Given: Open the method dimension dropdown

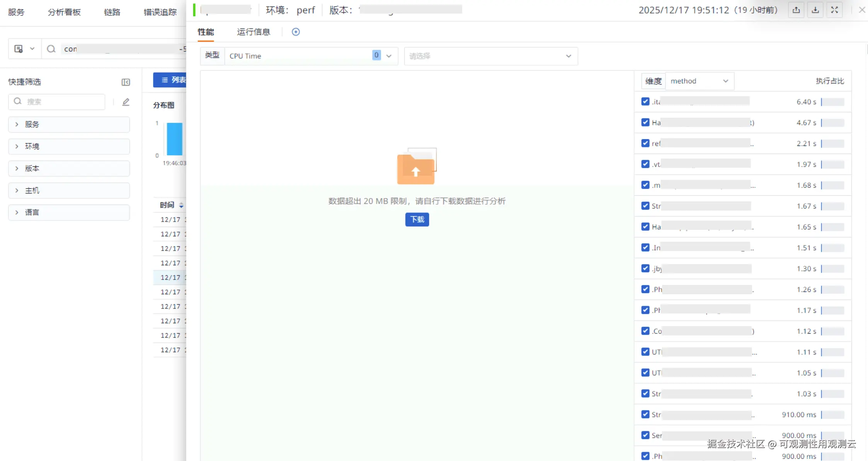Looking at the screenshot, I should pyautogui.click(x=699, y=81).
